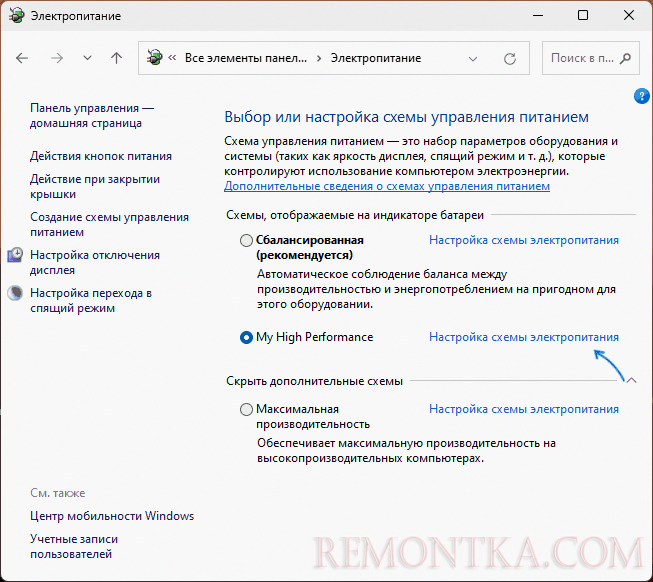Go up one level with up arrow
This screenshot has height=582, width=653.
(117, 58)
